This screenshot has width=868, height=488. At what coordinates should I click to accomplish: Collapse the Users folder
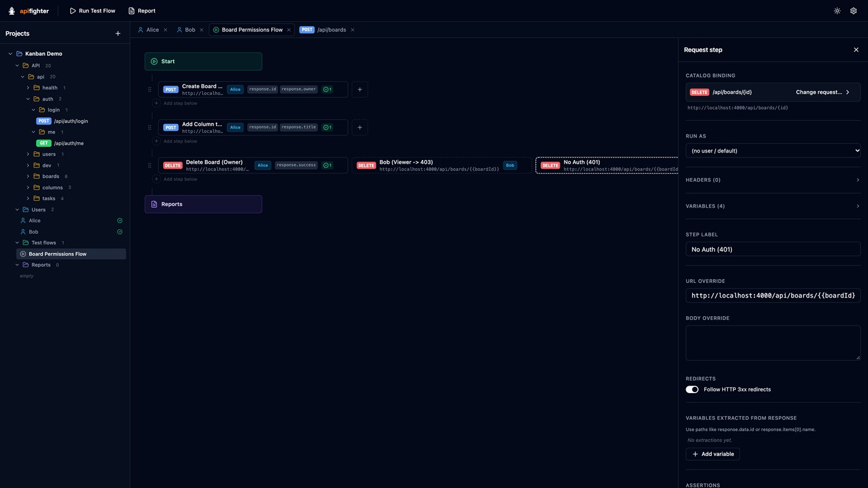point(17,210)
